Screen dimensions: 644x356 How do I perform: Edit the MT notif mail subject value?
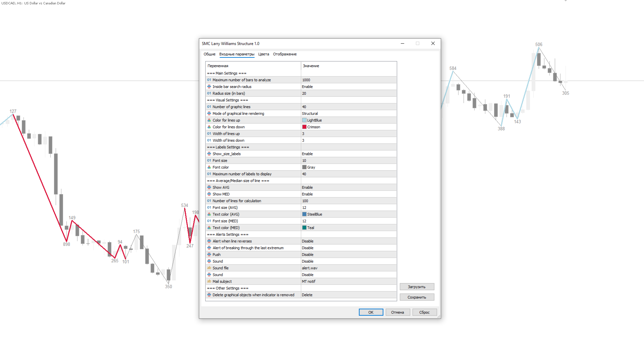(349, 281)
